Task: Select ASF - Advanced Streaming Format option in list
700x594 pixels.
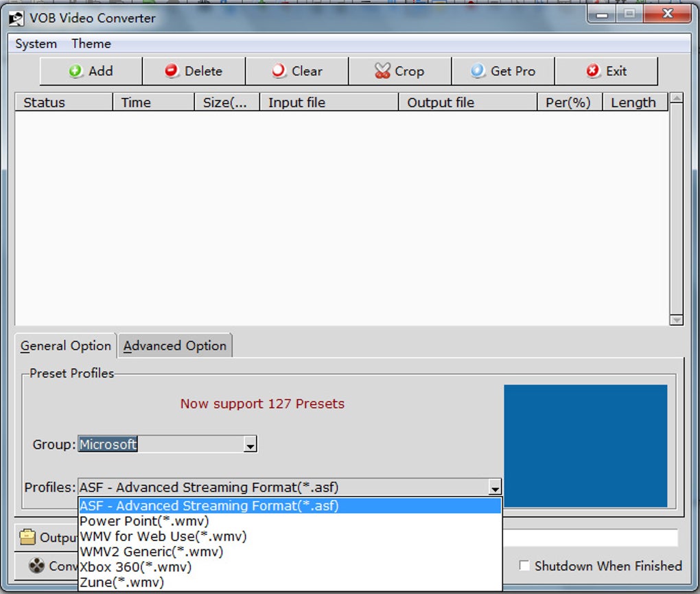Action: tap(290, 505)
